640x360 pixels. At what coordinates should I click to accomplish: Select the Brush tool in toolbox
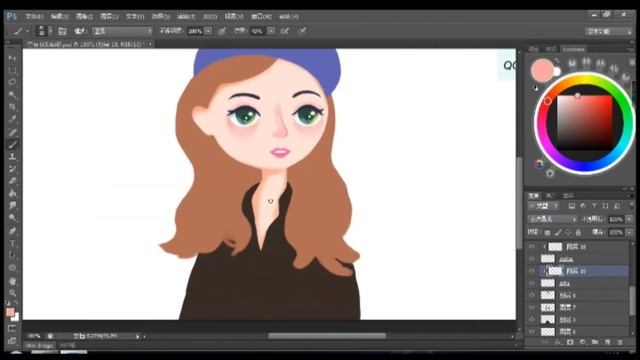(12, 144)
